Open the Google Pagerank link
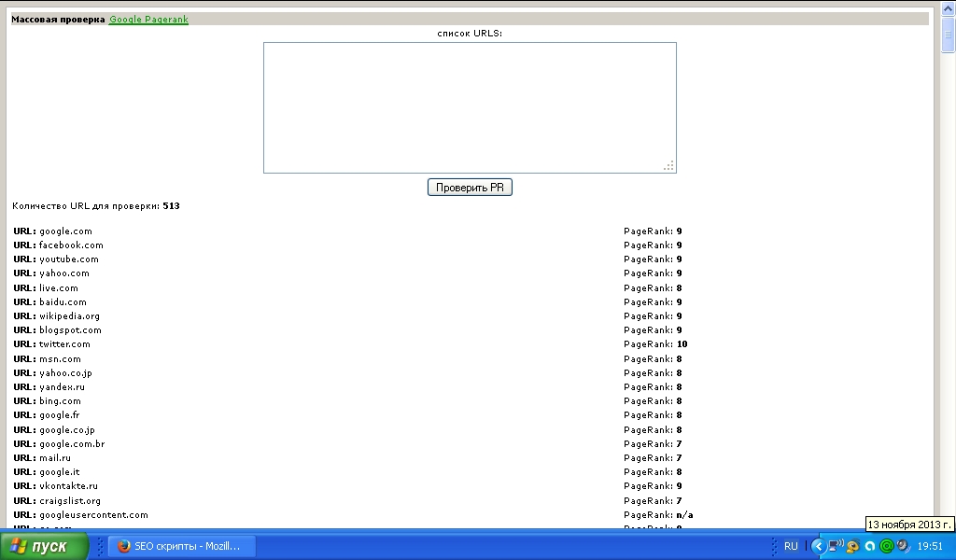This screenshot has height=560, width=956. click(x=148, y=19)
